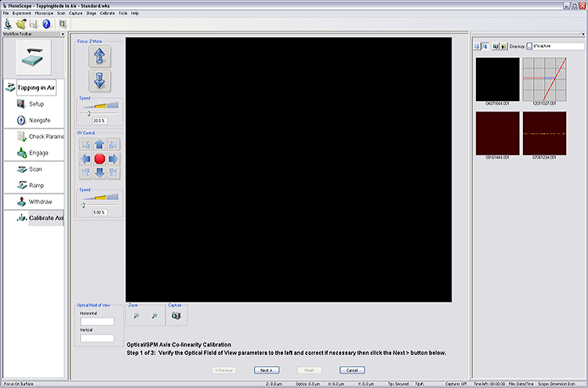Select the Withdraw workflow step
The width and height of the screenshot is (588, 388).
click(39, 201)
